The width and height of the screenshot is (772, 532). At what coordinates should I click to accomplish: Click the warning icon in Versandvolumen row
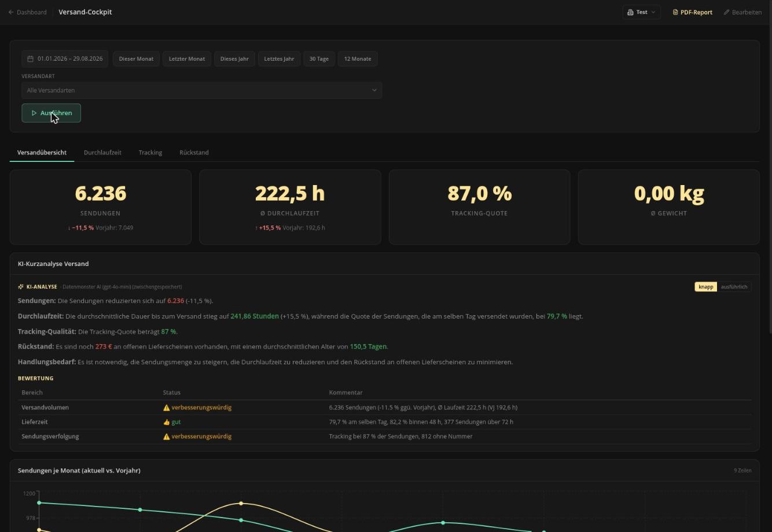tap(167, 408)
